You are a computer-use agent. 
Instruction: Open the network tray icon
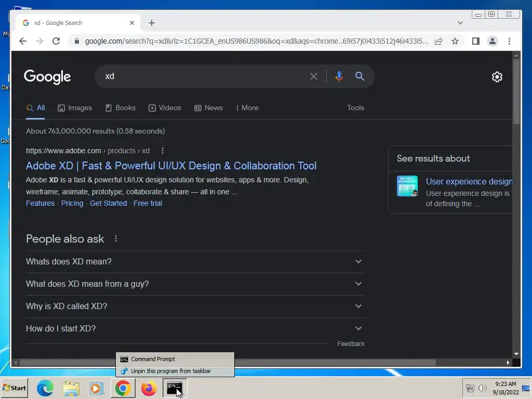click(x=470, y=388)
